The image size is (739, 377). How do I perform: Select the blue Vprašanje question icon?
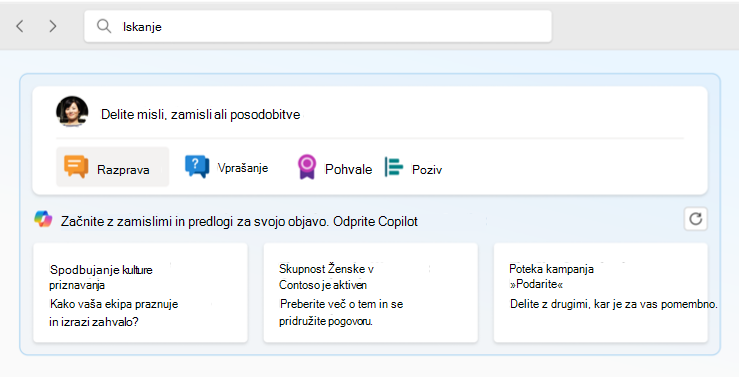[x=197, y=166]
